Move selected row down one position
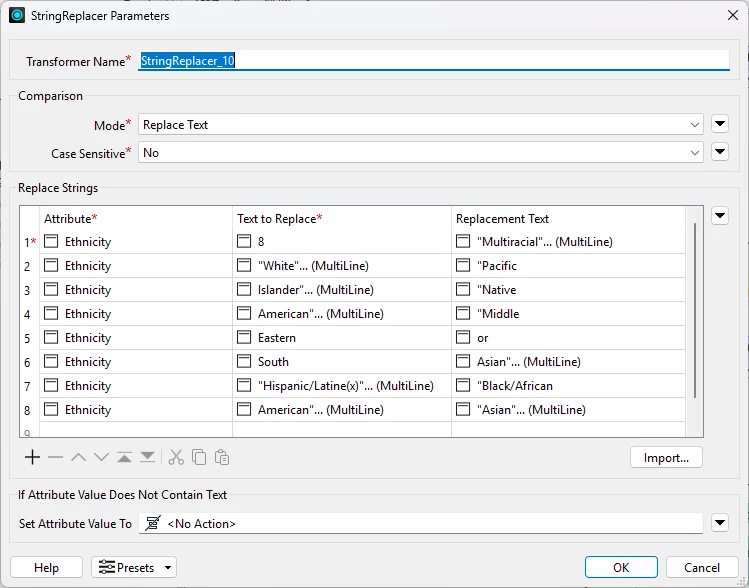Image resolution: width=749 pixels, height=588 pixels. click(101, 458)
